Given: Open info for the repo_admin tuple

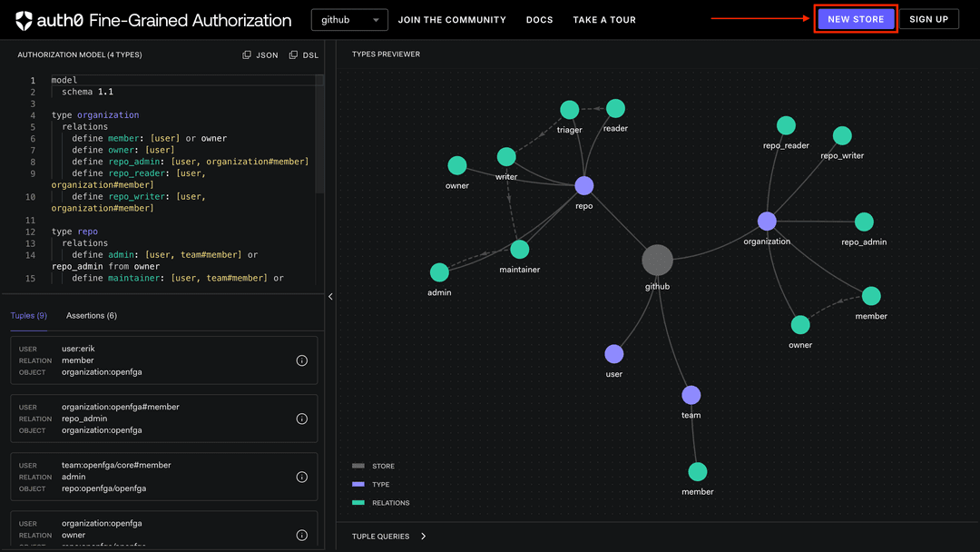Looking at the screenshot, I should 301,419.
